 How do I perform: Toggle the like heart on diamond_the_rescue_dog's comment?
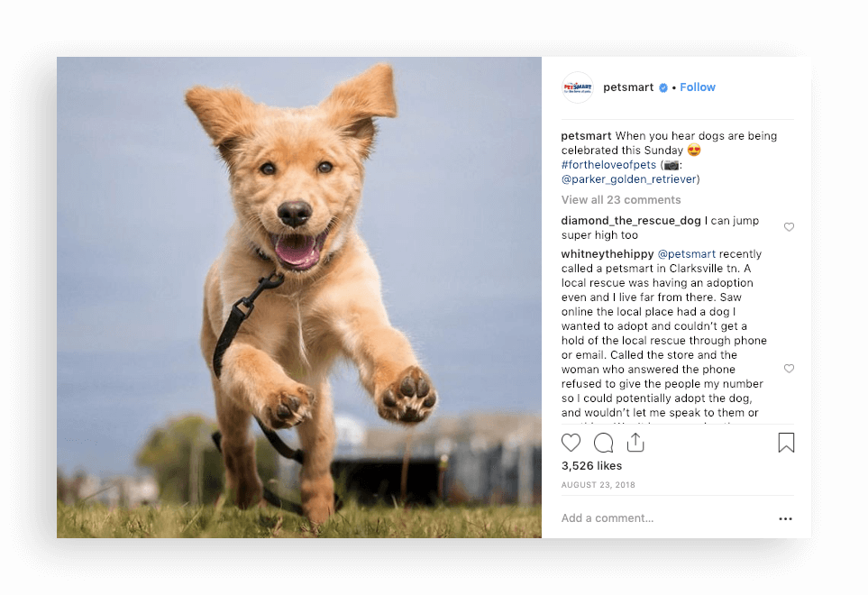tap(789, 227)
